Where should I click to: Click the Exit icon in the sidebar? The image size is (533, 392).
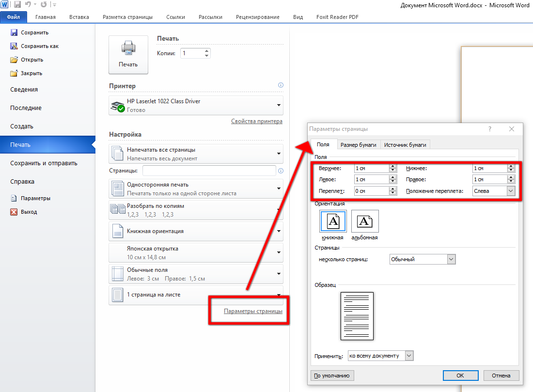click(14, 212)
